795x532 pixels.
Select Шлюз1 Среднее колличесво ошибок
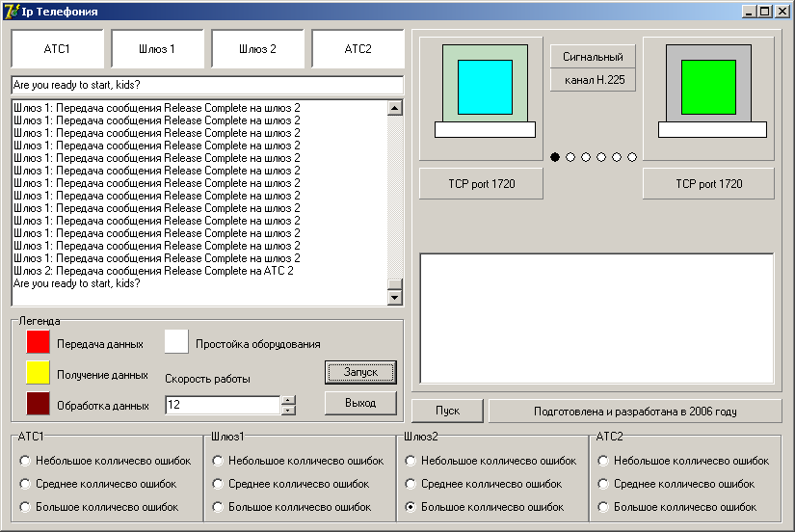tap(291, 484)
